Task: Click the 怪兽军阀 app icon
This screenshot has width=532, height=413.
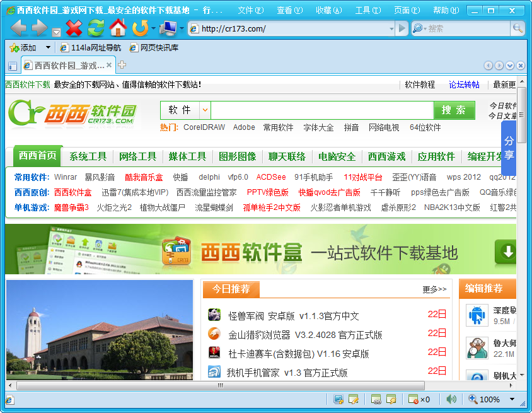Action: (x=214, y=315)
